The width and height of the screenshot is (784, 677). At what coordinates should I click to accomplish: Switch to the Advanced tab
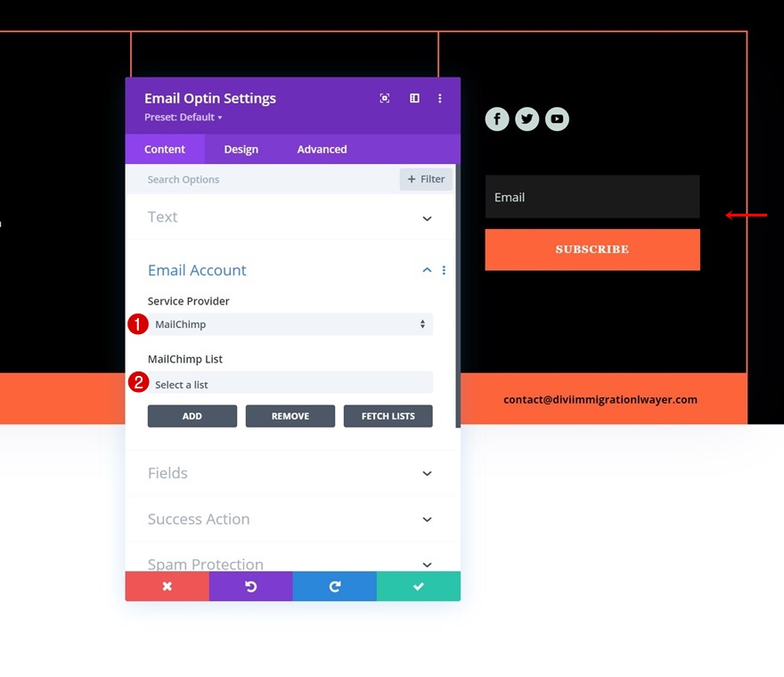point(322,150)
